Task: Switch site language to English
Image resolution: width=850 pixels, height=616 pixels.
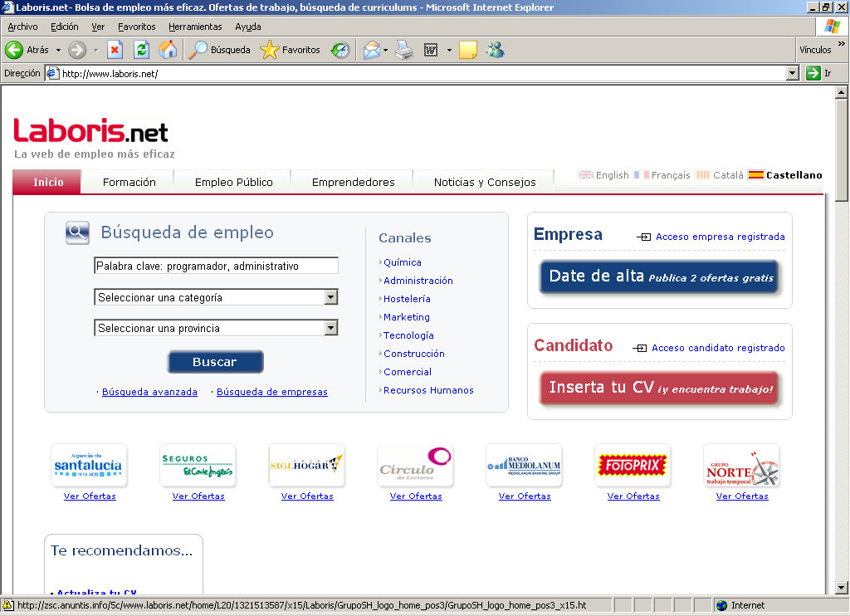Action: pos(603,175)
